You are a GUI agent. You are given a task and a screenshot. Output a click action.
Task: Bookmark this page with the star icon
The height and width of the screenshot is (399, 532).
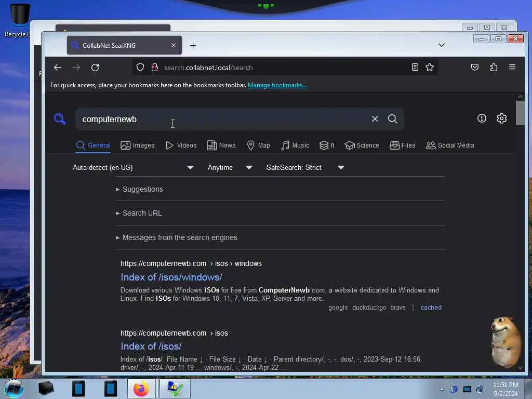(430, 67)
